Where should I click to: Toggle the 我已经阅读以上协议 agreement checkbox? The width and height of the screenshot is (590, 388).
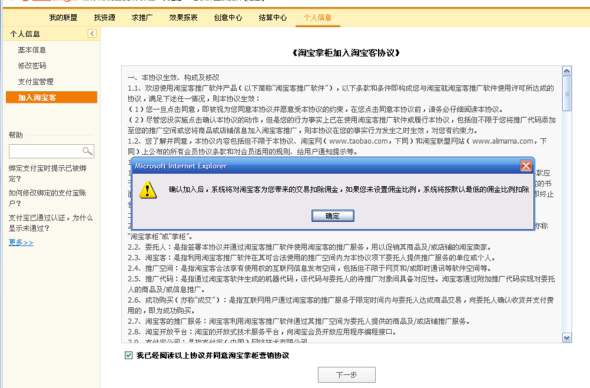tap(129, 355)
